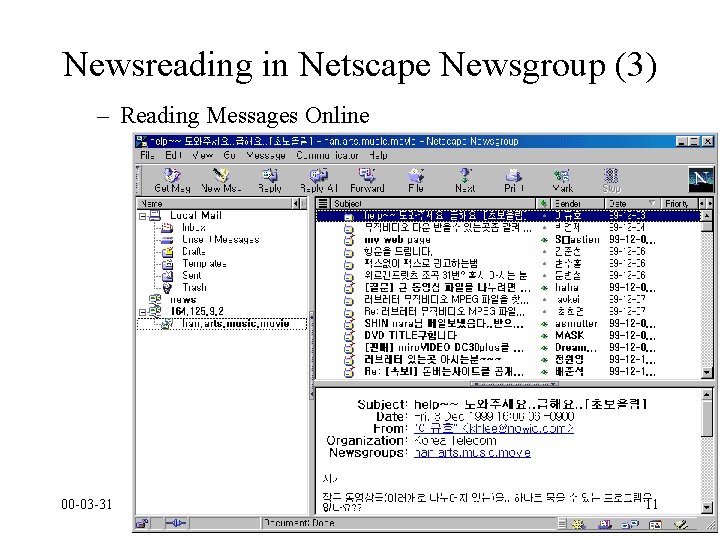Click the Reply All toolbar icon
Image resolution: width=720 pixels, height=540 pixels.
(x=319, y=180)
